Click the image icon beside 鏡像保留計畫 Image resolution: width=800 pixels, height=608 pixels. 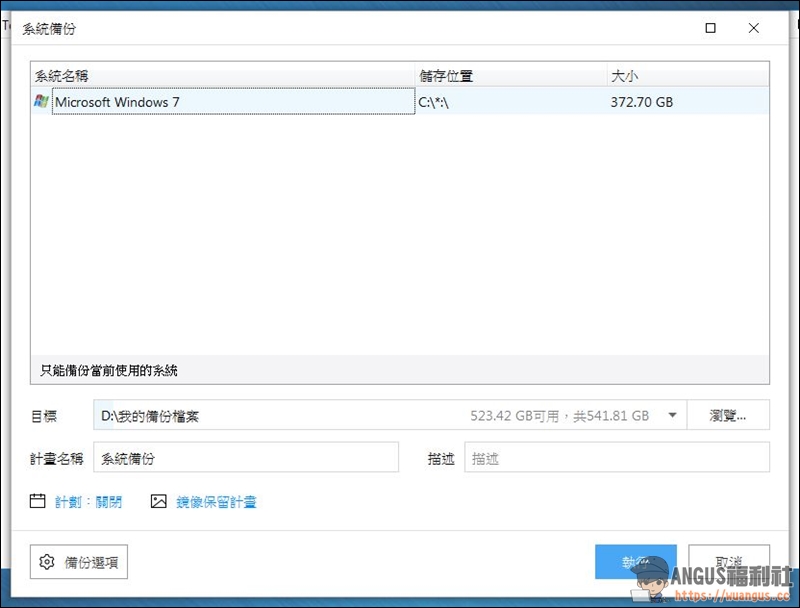pyautogui.click(x=158, y=502)
